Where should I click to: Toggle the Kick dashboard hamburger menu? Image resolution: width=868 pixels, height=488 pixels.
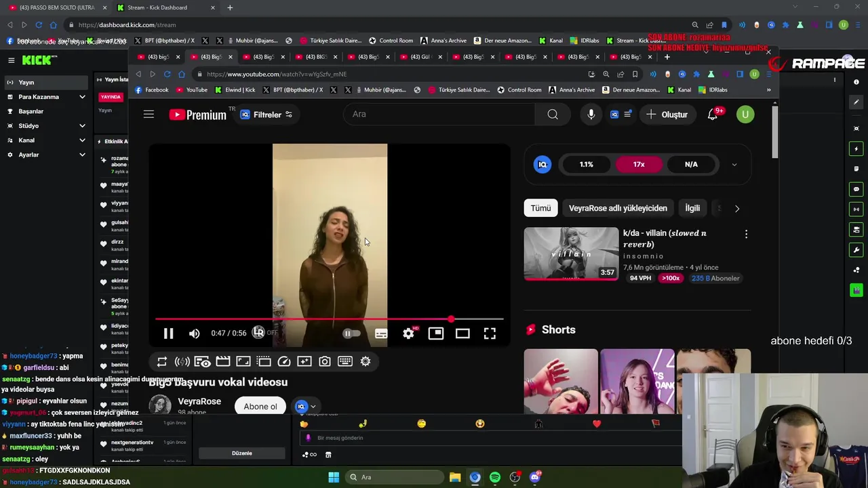coord(11,60)
